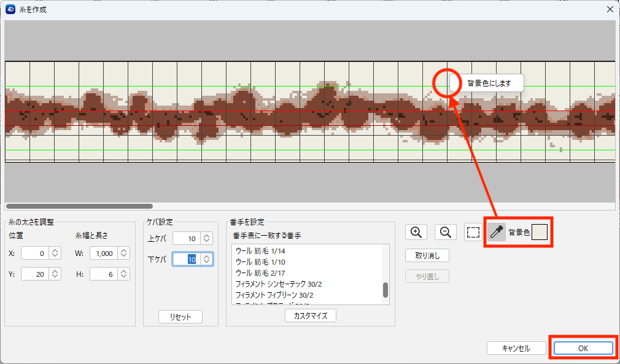
Task: Focus the W yarn width input field
Action: pyautogui.click(x=104, y=254)
